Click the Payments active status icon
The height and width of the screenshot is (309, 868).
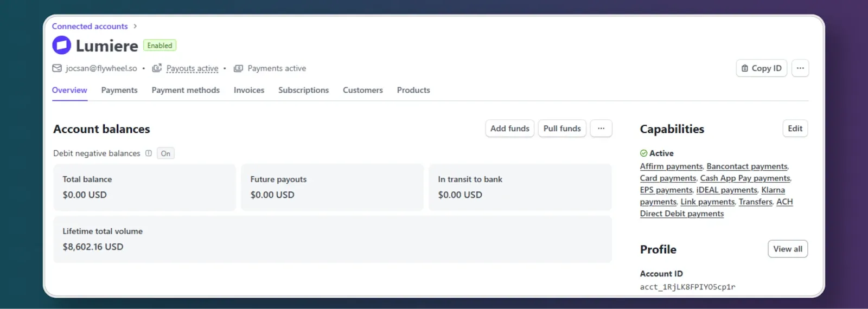coord(238,68)
